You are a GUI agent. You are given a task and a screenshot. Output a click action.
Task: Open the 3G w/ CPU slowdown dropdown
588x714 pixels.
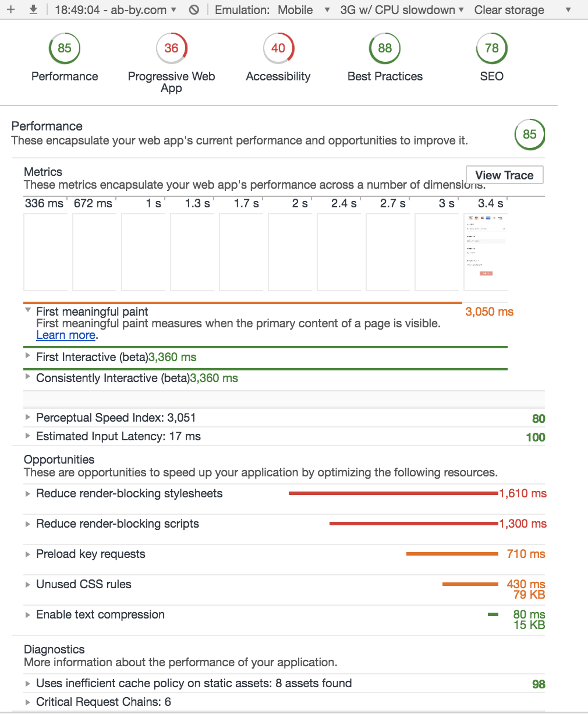coord(402,10)
